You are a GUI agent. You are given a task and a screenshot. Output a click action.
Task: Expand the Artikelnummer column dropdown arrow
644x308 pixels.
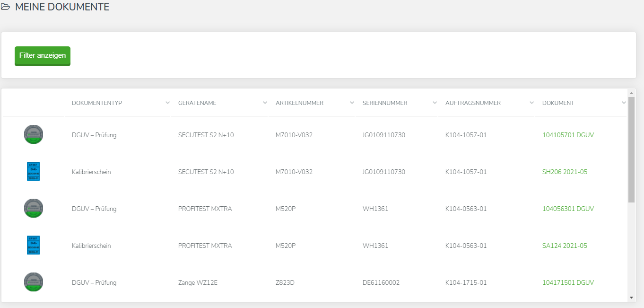point(352,103)
